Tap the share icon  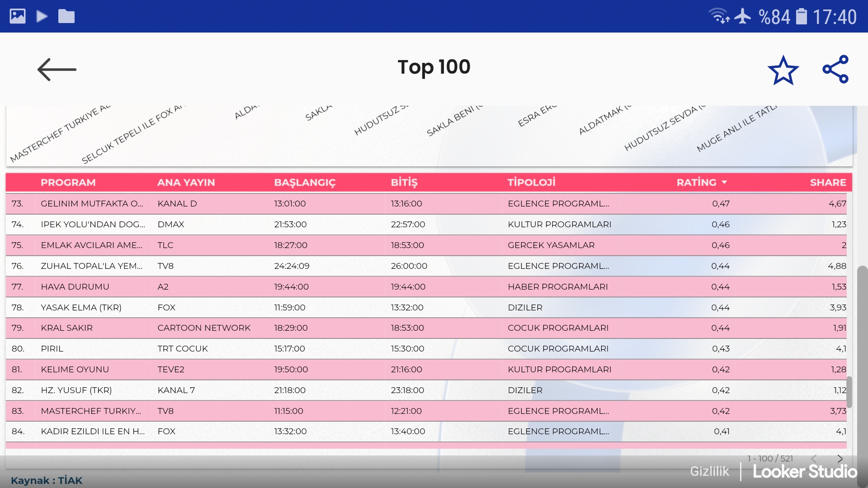pyautogui.click(x=835, y=69)
